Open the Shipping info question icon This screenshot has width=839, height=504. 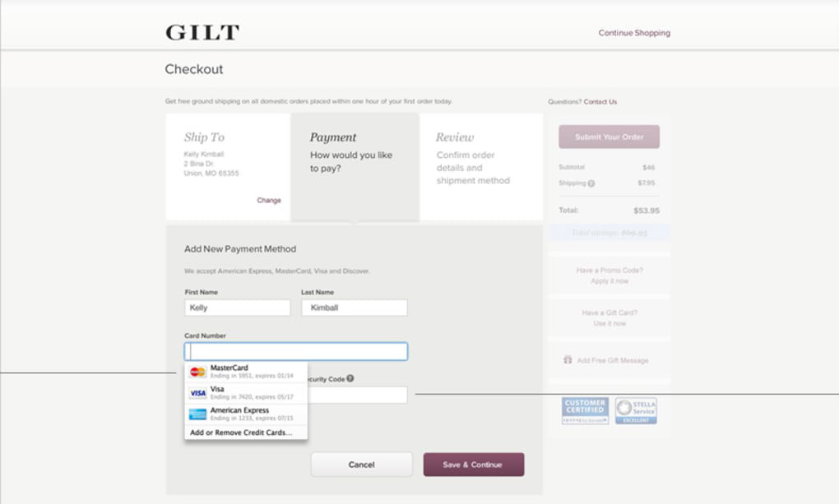(x=591, y=183)
